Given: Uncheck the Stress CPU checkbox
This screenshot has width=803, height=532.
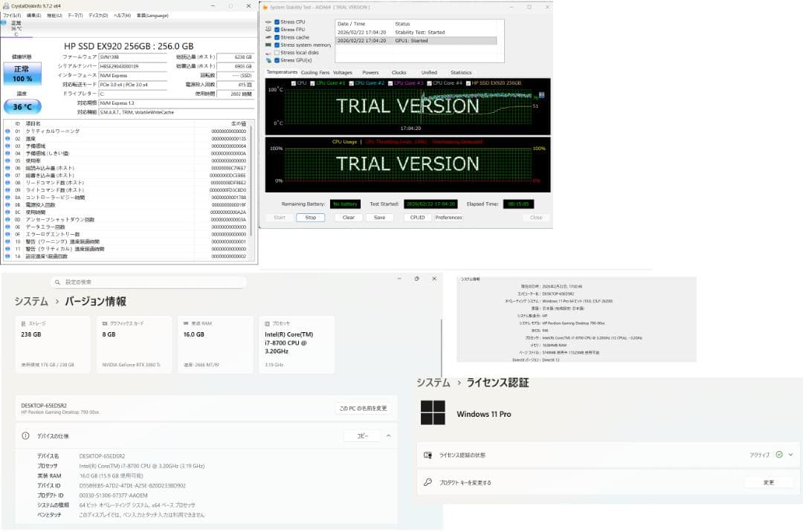Looking at the screenshot, I should 277,22.
